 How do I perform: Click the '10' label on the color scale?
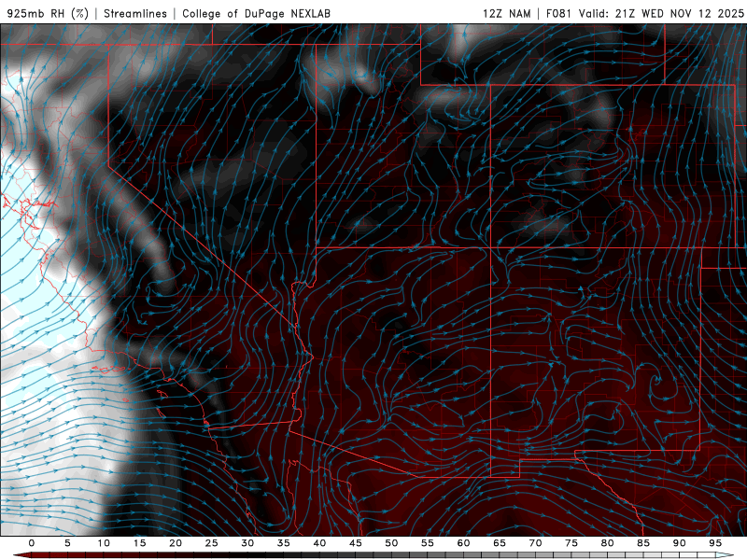pyautogui.click(x=104, y=543)
